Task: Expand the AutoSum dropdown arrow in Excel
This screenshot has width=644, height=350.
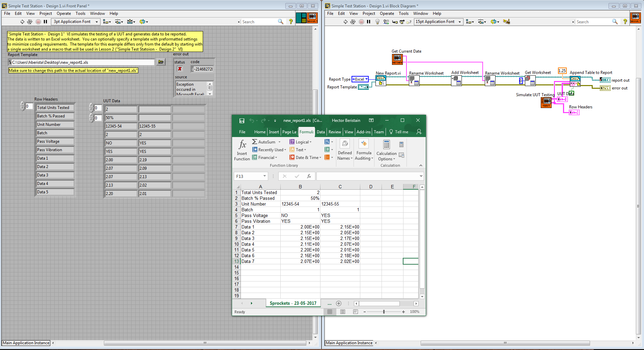Action: [279, 142]
